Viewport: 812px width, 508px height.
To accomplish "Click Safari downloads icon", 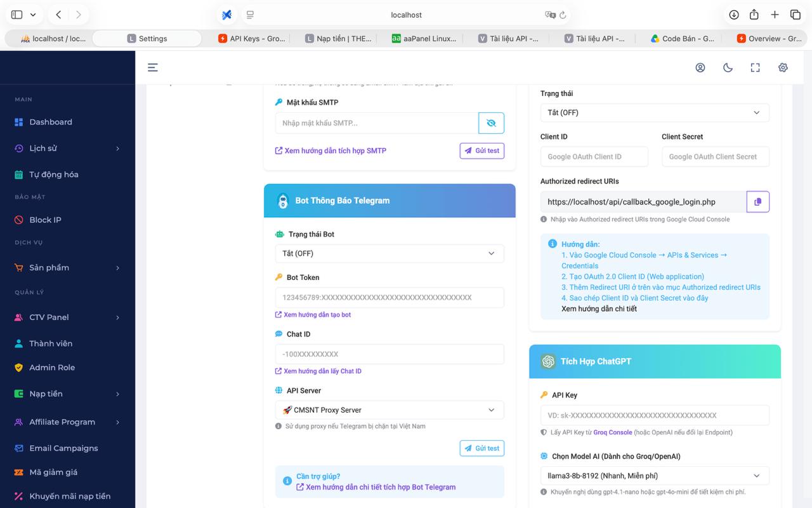I will [734, 15].
